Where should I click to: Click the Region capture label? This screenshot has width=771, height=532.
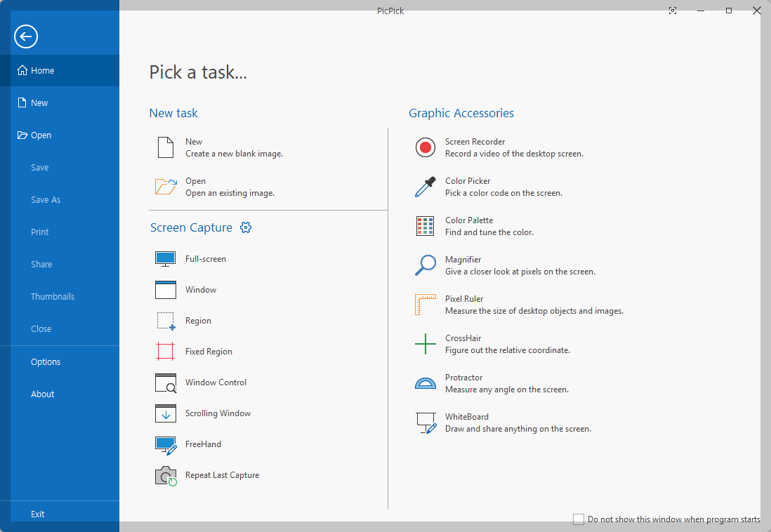click(x=198, y=321)
